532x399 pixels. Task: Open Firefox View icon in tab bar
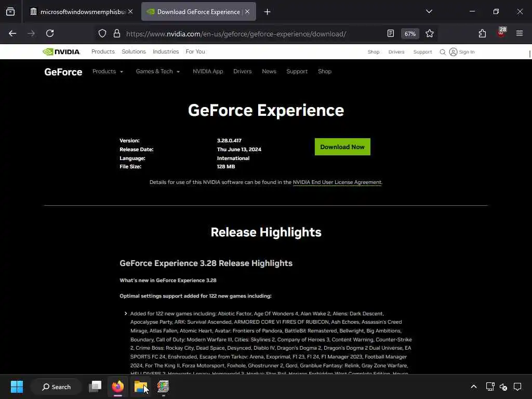(x=10, y=12)
